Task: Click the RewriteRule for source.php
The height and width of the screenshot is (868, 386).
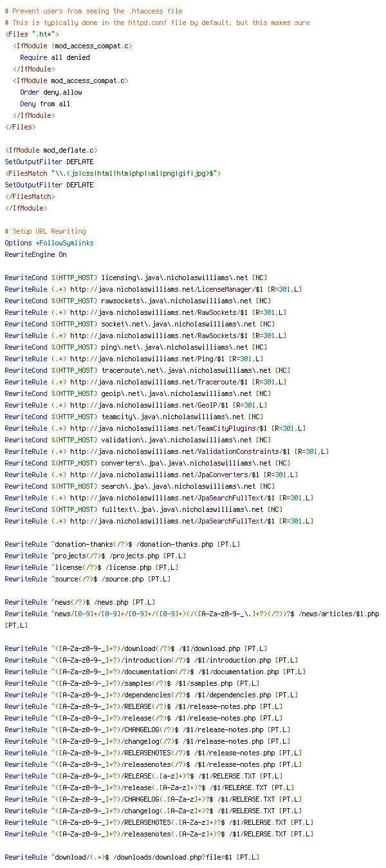Action: [87, 579]
